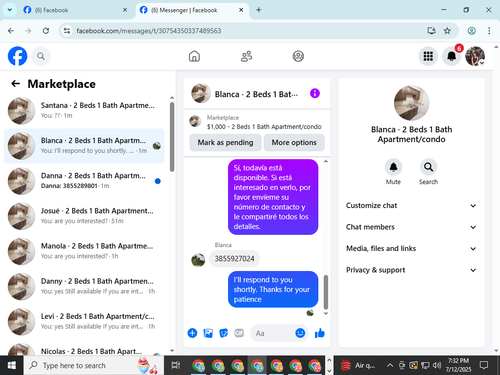
Task: Open the Windows Start menu
Action: pos(12,366)
